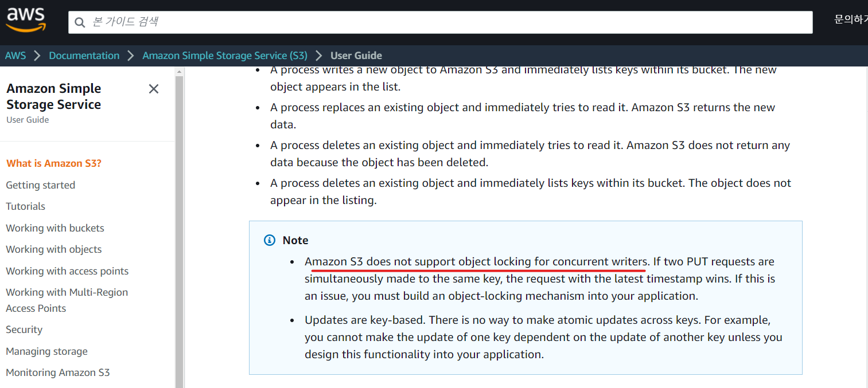
Task: Open Monitoring Amazon S3 section
Action: coord(58,373)
